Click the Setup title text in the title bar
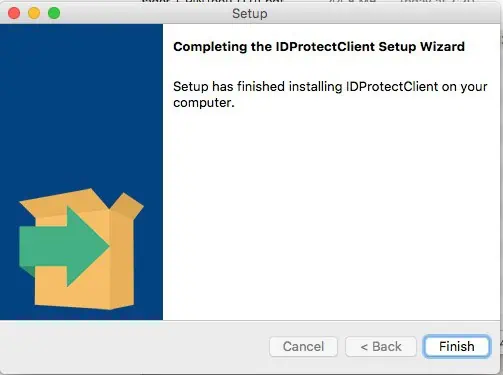Screen dimensions: 503x375 click(250, 14)
